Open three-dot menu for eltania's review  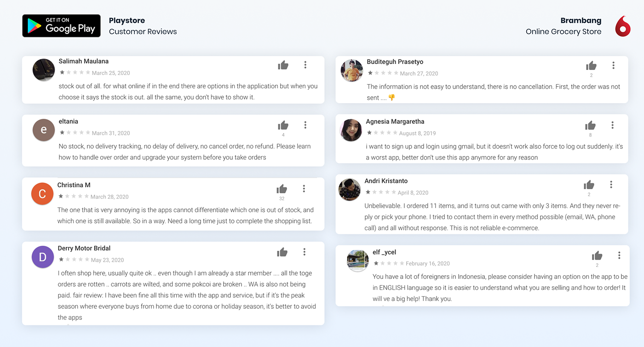(x=305, y=125)
